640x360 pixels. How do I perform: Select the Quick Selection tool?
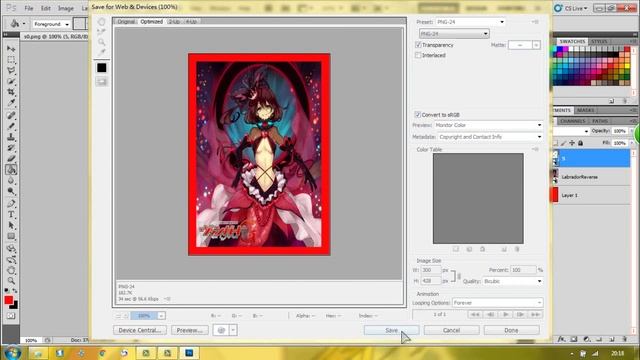pyautogui.click(x=11, y=81)
